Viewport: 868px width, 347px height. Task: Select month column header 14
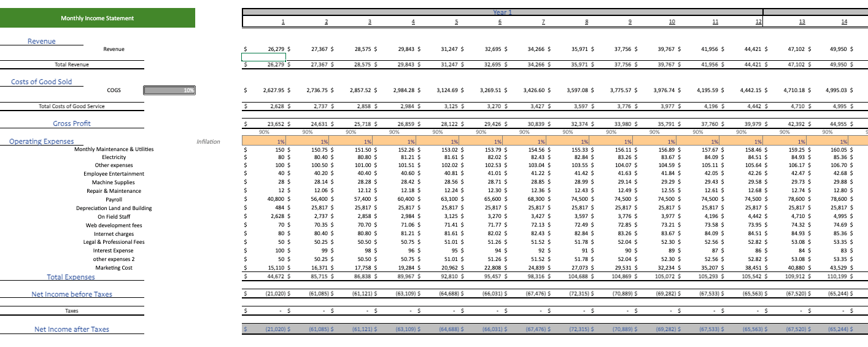tap(845, 22)
